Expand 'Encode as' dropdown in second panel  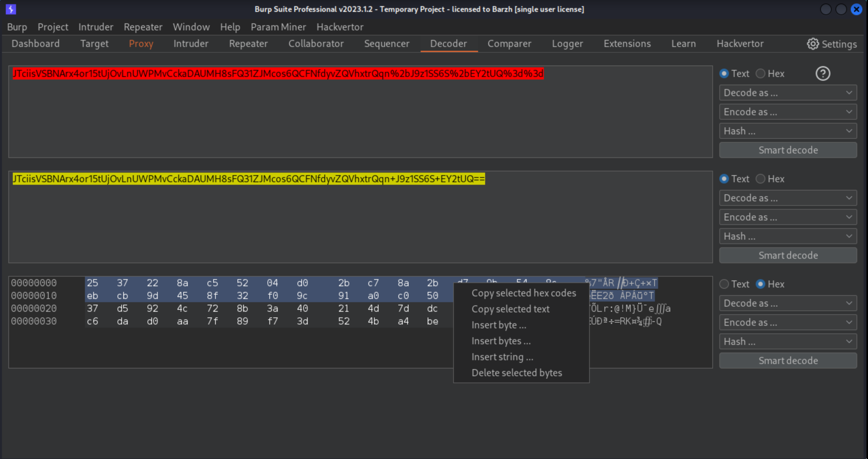tap(788, 217)
